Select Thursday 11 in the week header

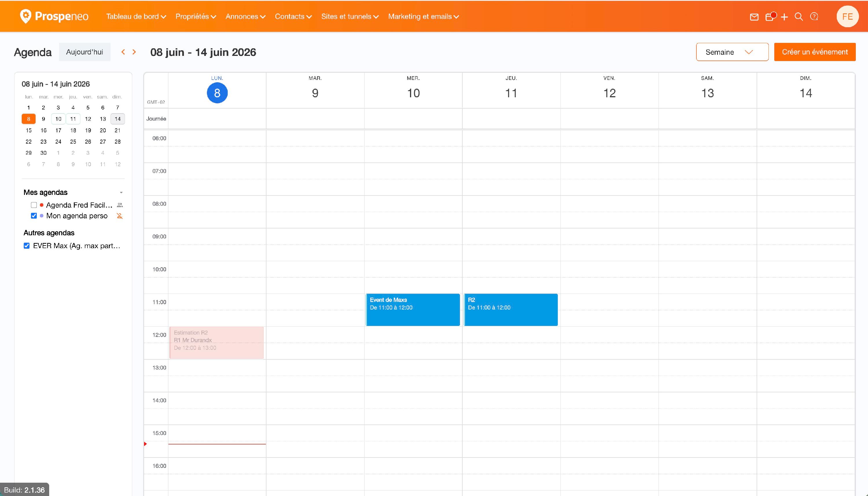pyautogui.click(x=511, y=93)
